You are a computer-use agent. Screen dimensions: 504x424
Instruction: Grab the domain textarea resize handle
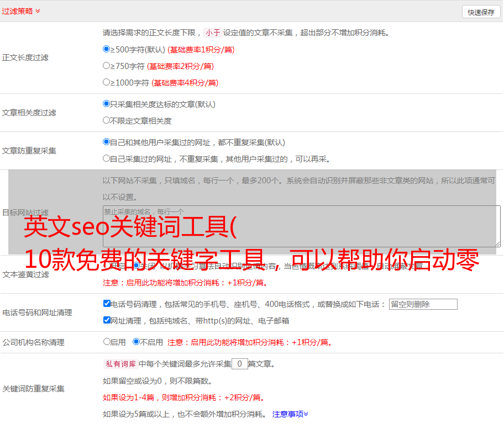click(x=497, y=244)
